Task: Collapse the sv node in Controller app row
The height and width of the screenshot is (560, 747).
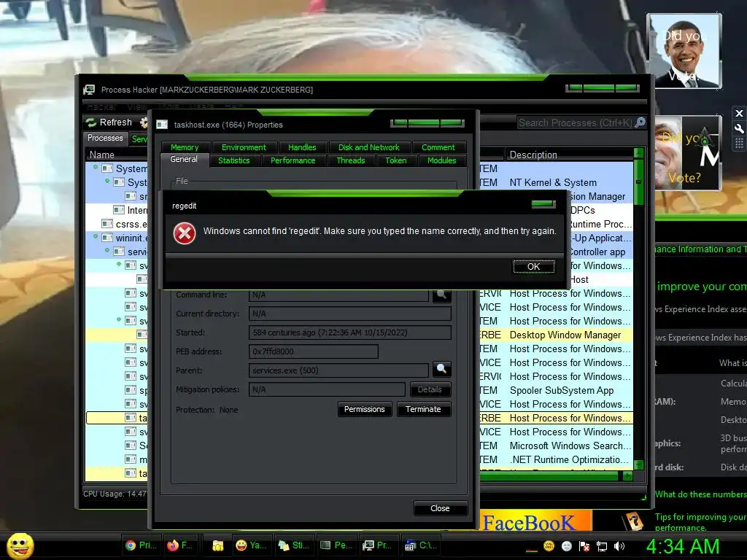Action: [x=119, y=264]
